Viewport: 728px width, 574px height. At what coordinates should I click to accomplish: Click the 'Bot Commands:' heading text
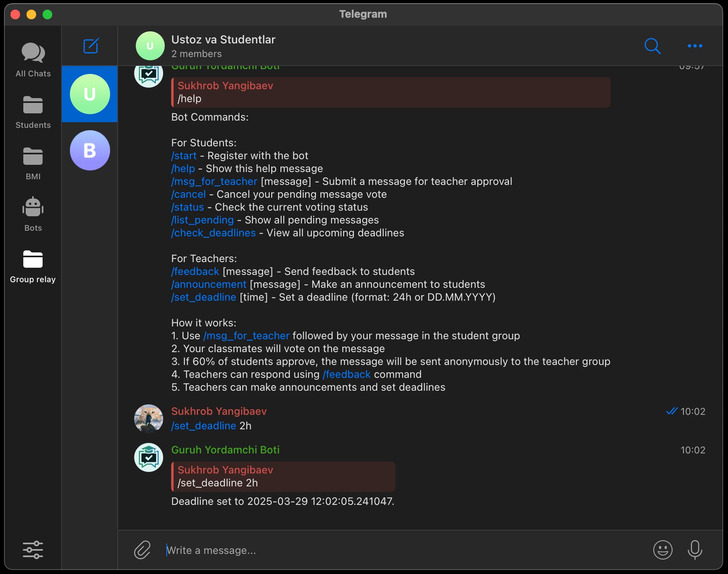coord(210,117)
